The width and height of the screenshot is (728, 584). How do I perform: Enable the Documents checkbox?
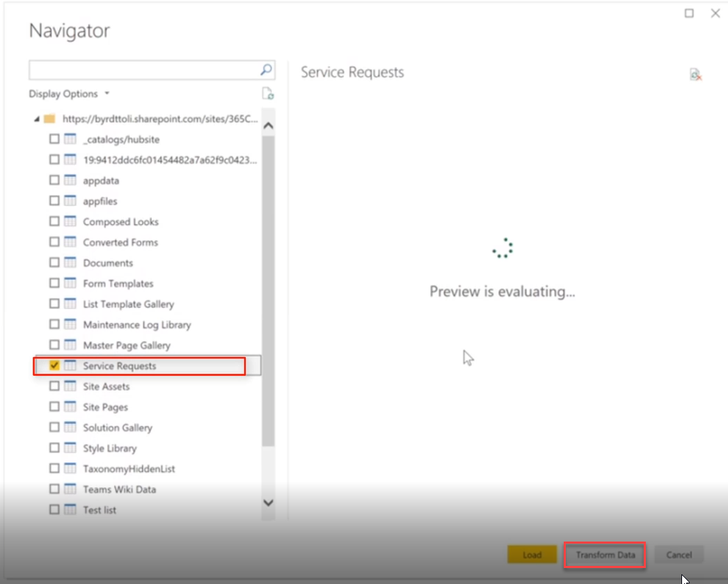click(54, 262)
